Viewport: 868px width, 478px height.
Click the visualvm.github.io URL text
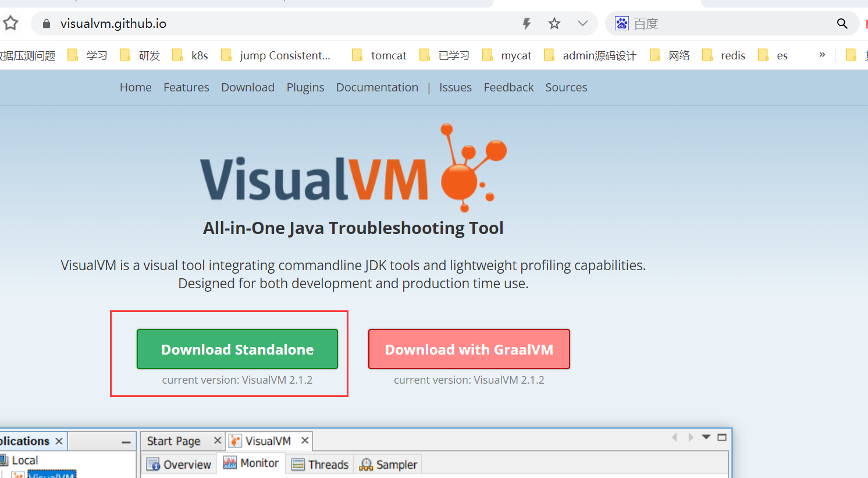click(x=113, y=23)
